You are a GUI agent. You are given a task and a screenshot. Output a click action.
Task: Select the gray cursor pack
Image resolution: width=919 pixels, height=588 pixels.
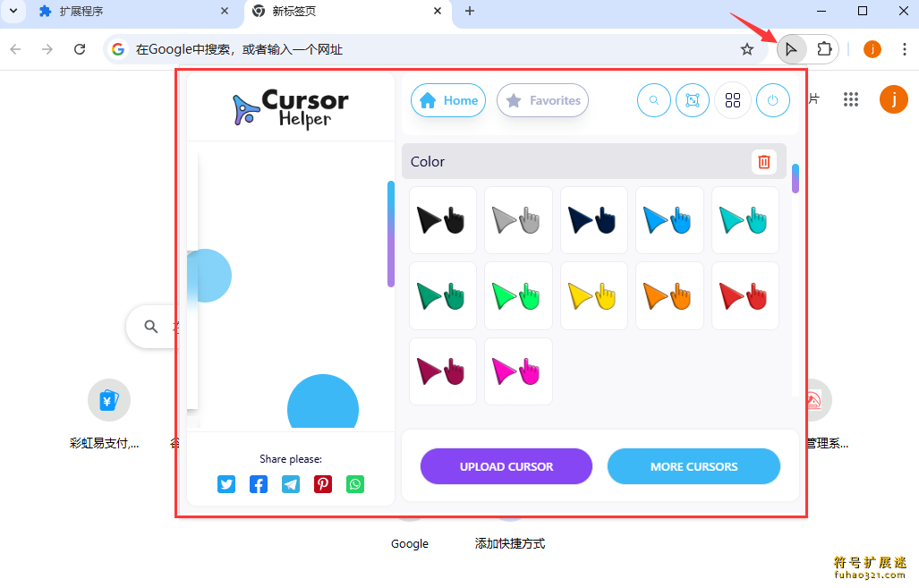(518, 220)
